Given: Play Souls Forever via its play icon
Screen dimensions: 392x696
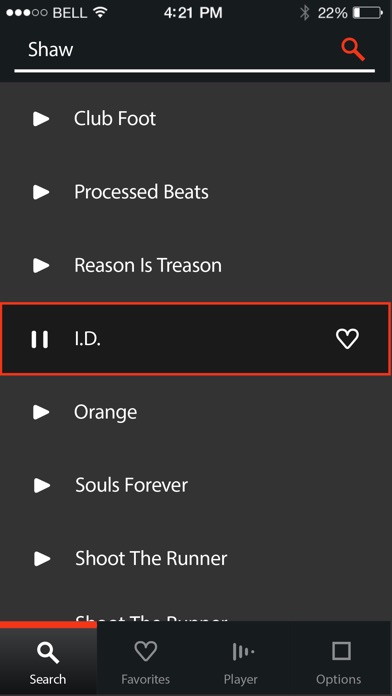Looking at the screenshot, I should [42, 485].
